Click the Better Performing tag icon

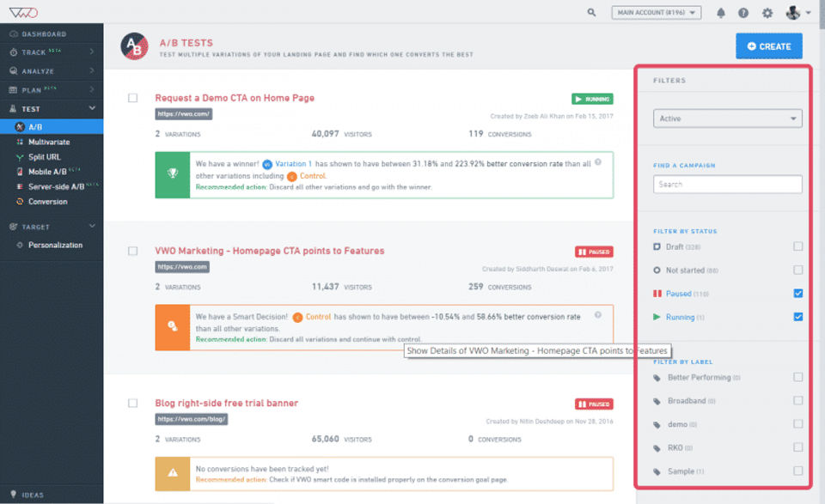(x=657, y=378)
